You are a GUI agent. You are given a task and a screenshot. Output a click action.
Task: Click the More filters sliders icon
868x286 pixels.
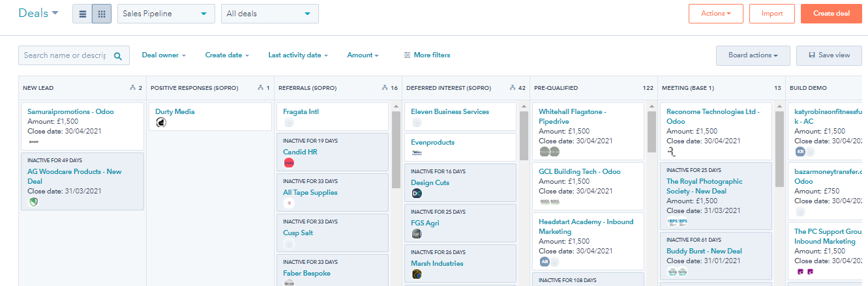click(x=407, y=55)
